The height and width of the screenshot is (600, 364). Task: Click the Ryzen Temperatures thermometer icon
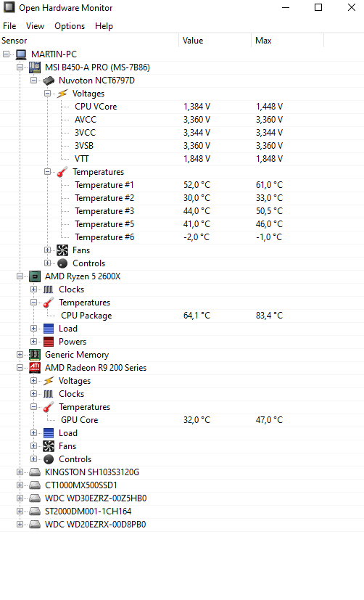(x=49, y=303)
